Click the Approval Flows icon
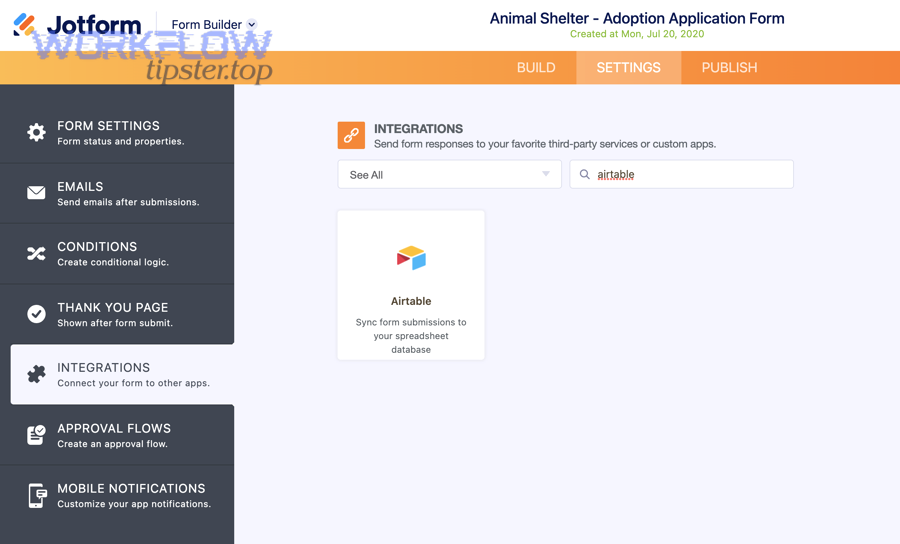 click(x=36, y=434)
